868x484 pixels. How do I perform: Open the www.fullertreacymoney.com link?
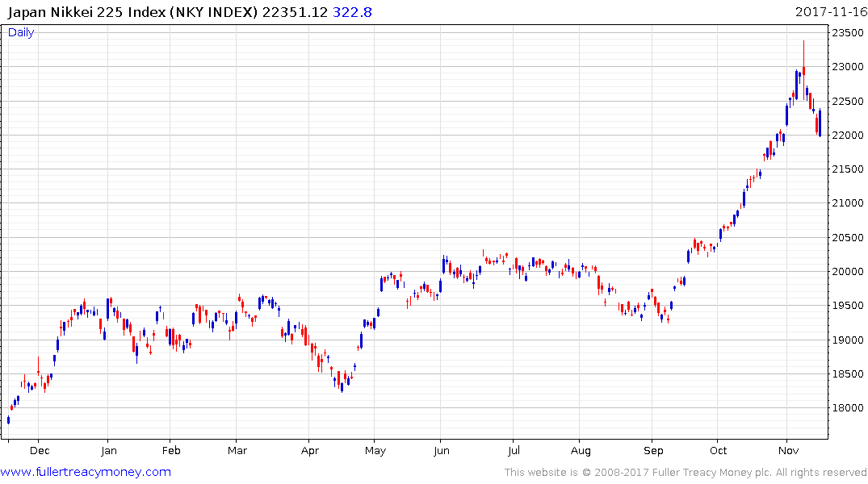(86, 472)
